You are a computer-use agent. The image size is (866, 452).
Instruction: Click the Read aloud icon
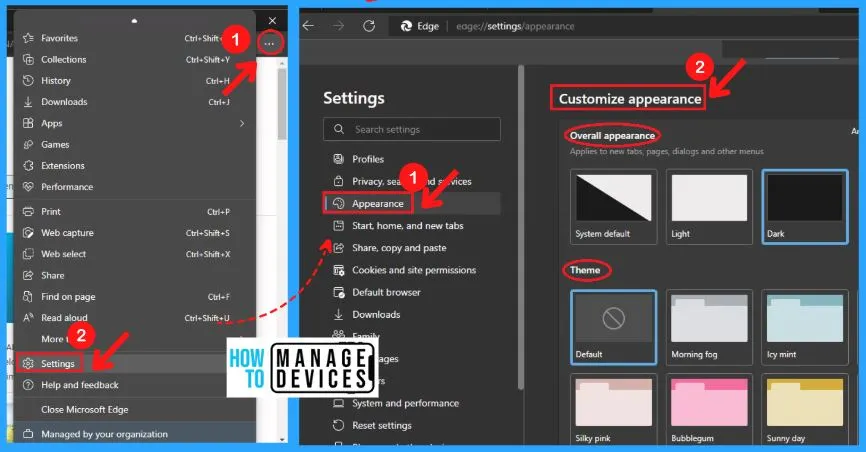28,318
